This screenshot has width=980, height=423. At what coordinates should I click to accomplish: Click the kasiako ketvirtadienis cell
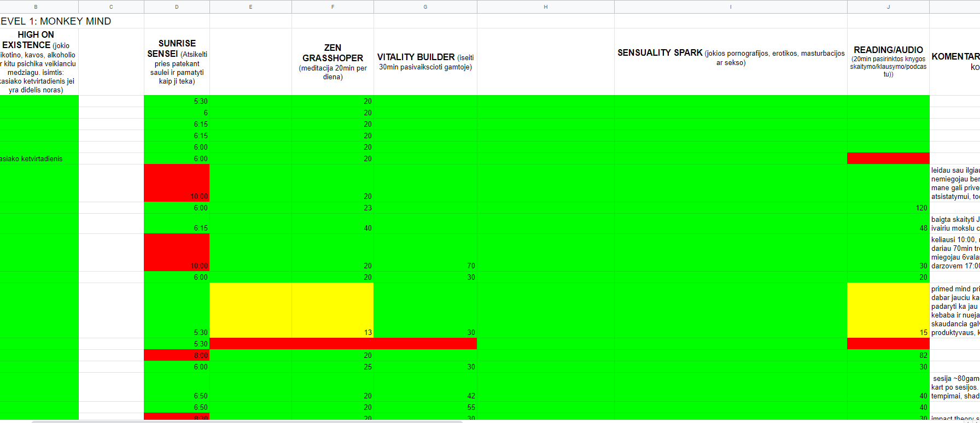click(39, 158)
